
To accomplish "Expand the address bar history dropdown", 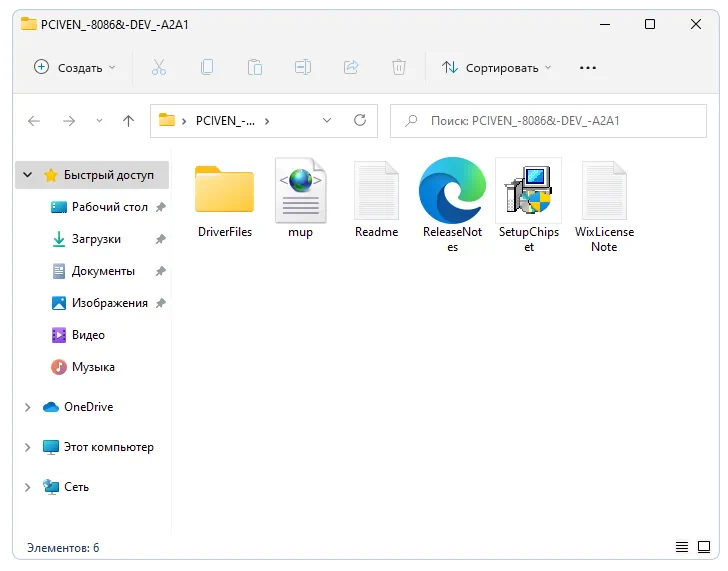I will (x=327, y=121).
